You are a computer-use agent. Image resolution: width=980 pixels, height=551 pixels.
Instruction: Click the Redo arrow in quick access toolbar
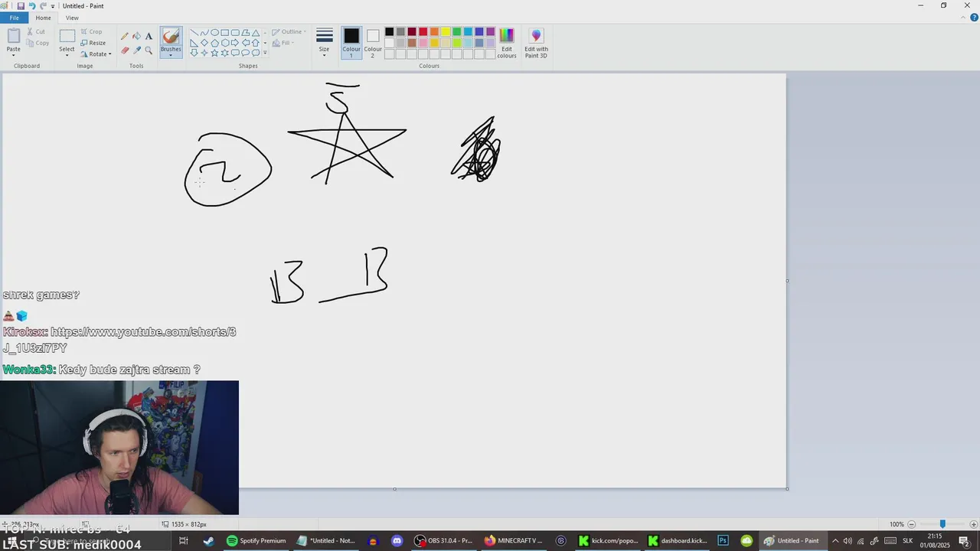point(43,5)
